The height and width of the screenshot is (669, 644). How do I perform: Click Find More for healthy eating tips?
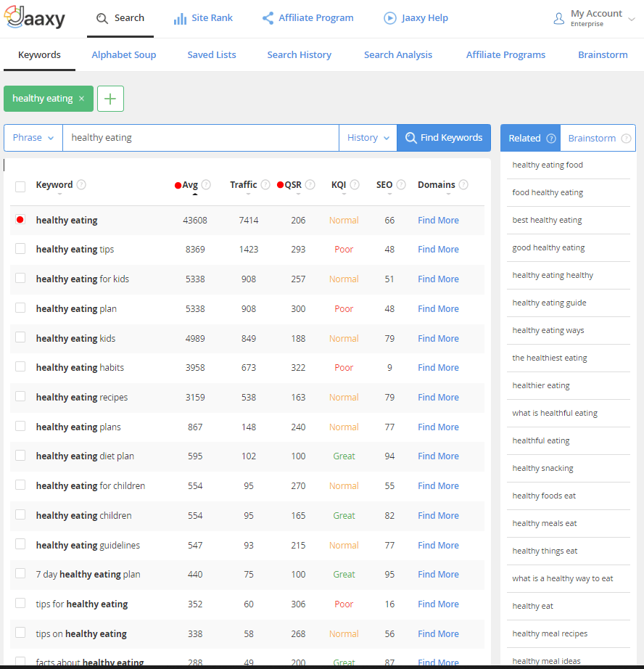pos(438,249)
